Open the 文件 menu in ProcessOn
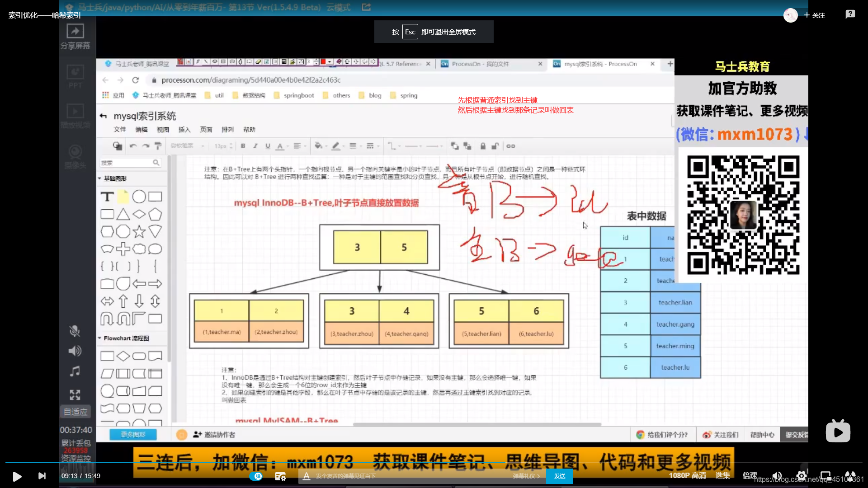The image size is (868, 488). click(x=120, y=130)
